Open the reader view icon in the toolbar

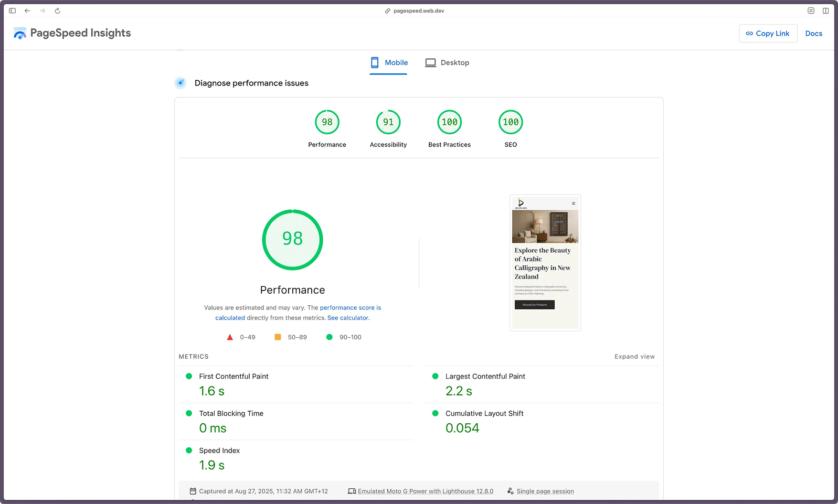coord(811,10)
